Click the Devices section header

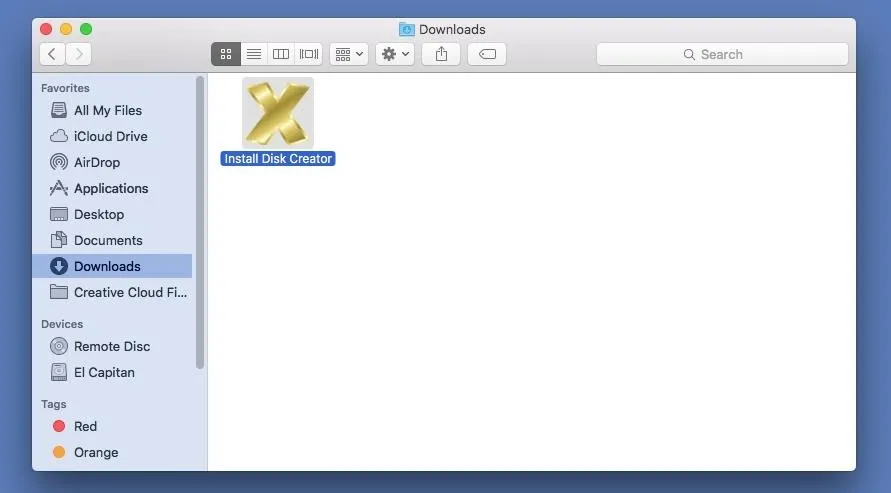(62, 324)
